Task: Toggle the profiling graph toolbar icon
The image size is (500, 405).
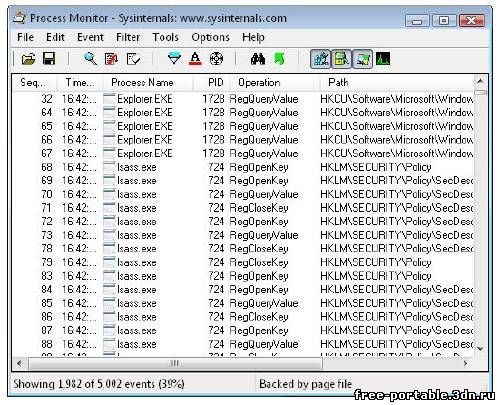Action: (x=383, y=59)
